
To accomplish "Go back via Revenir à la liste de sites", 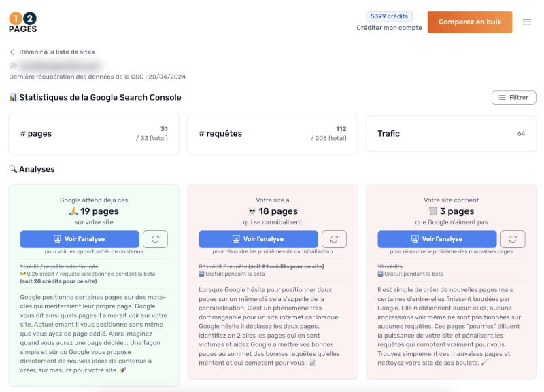I will tap(56, 52).
